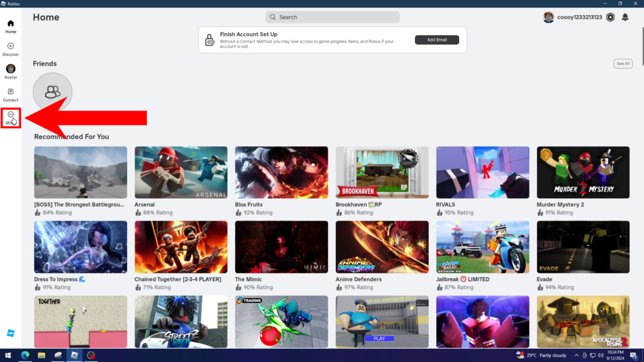This screenshot has width=644, height=362.
Task: Click See All next to Friends
Action: tap(623, 63)
